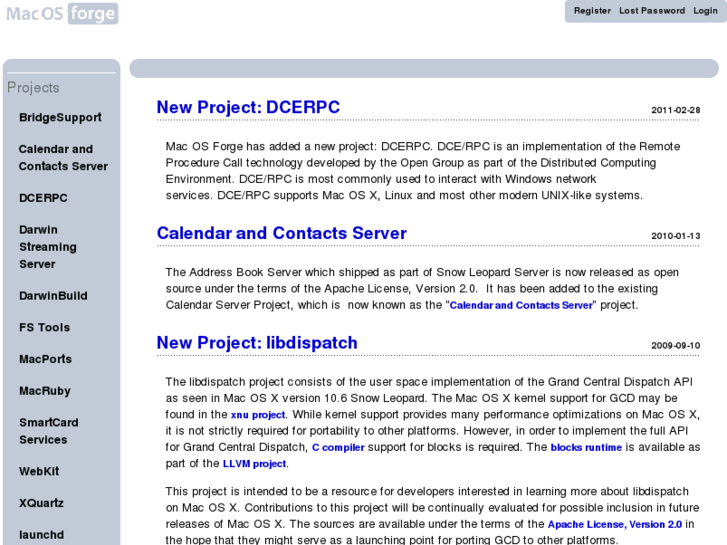This screenshot has width=727, height=545.
Task: Select DarwinBuild in the sidebar
Action: (x=53, y=296)
